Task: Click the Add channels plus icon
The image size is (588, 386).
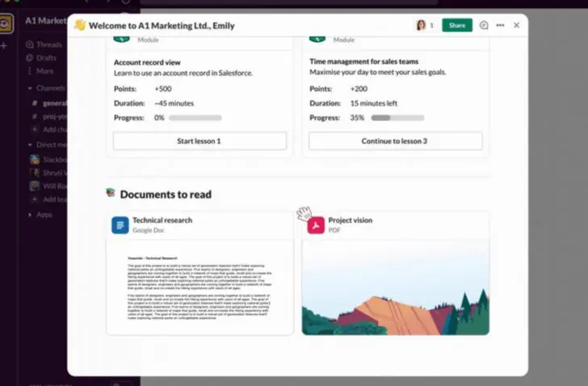Action: pyautogui.click(x=35, y=129)
